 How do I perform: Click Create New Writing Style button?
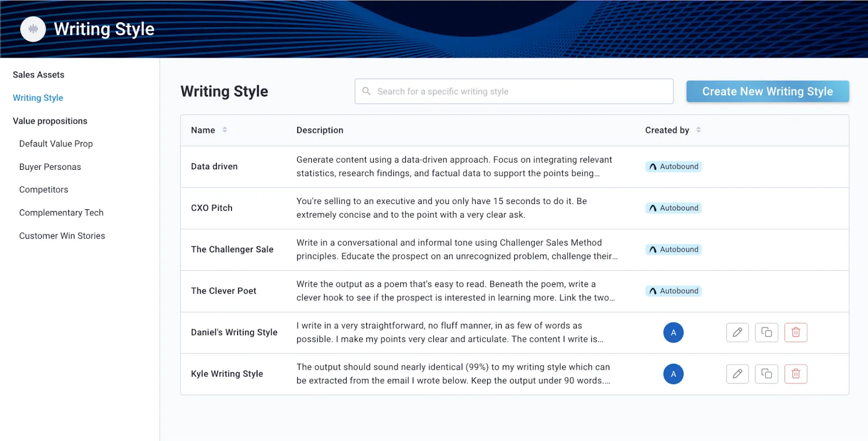[x=767, y=91]
